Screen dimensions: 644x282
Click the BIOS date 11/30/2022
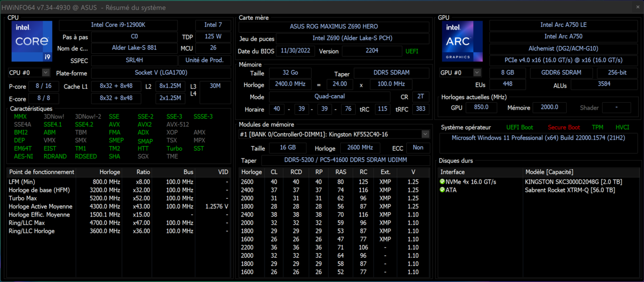click(296, 51)
